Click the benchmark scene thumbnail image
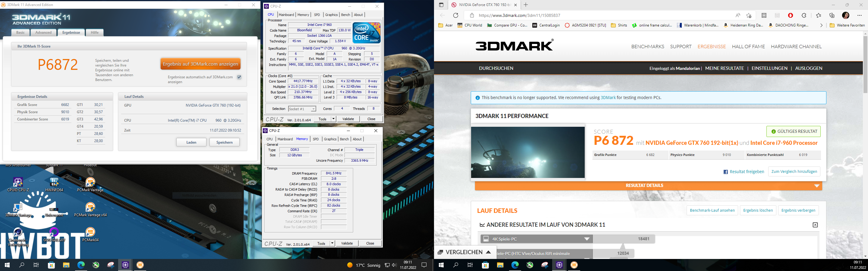868x271 pixels. [x=528, y=152]
